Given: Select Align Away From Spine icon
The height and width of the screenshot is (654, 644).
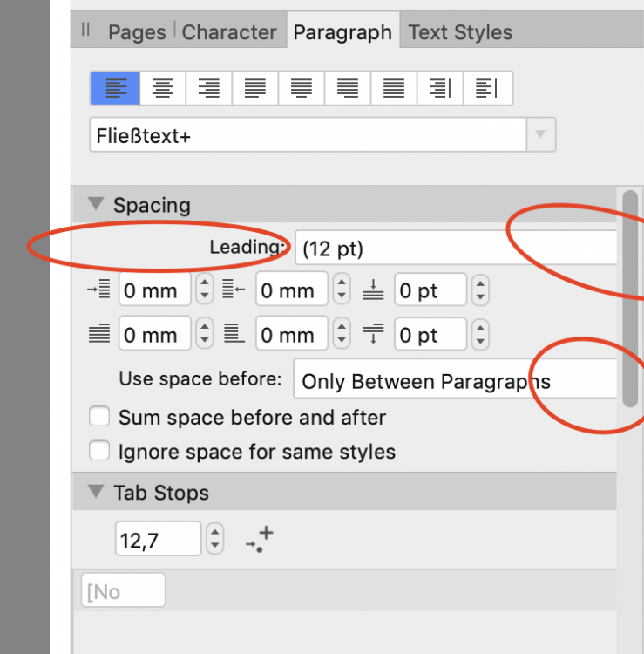Looking at the screenshot, I should click(486, 88).
